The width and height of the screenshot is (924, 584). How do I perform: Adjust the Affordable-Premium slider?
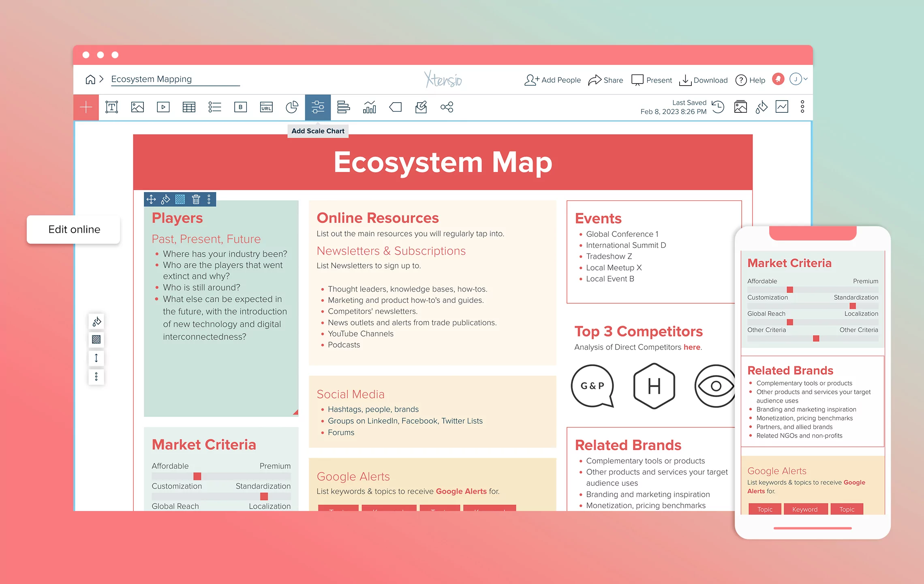point(197,475)
